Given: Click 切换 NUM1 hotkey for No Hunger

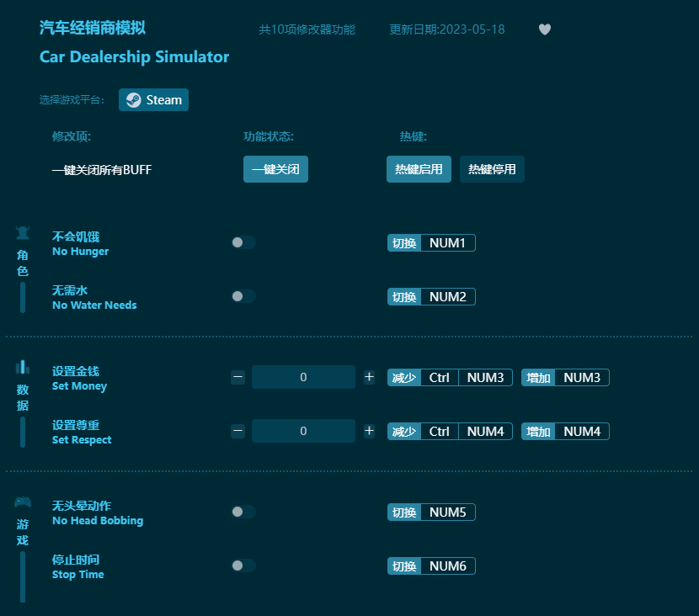Looking at the screenshot, I should 431,242.
